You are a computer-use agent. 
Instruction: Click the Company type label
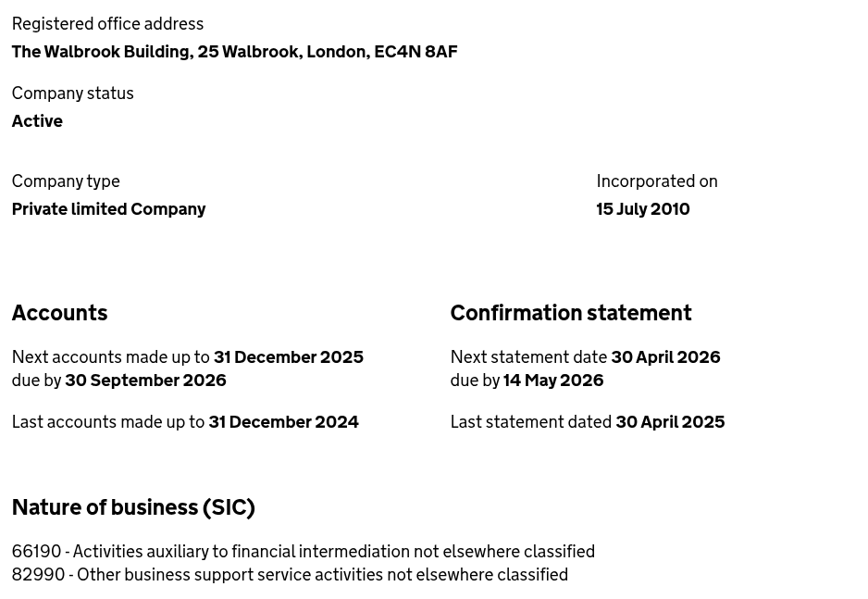coord(66,181)
